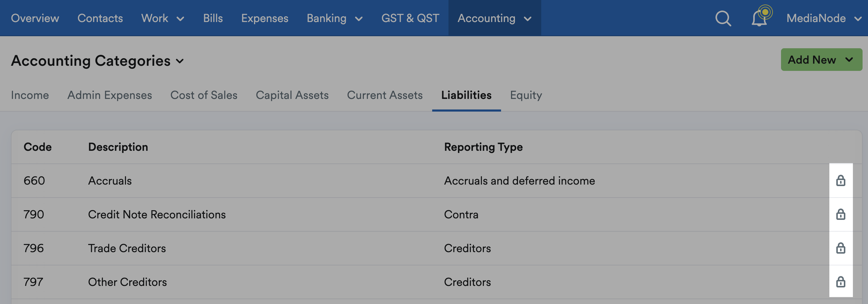
Task: Open GST & QST in navigation
Action: pyautogui.click(x=410, y=18)
